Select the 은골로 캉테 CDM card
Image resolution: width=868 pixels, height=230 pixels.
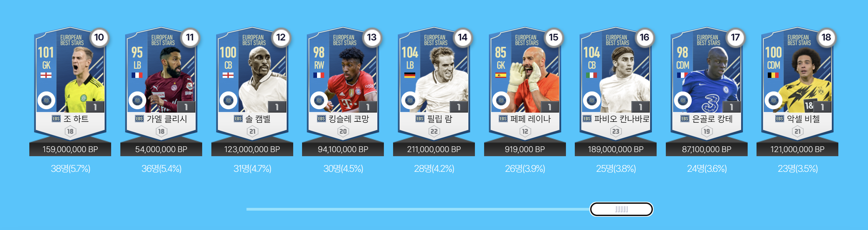coord(707,83)
